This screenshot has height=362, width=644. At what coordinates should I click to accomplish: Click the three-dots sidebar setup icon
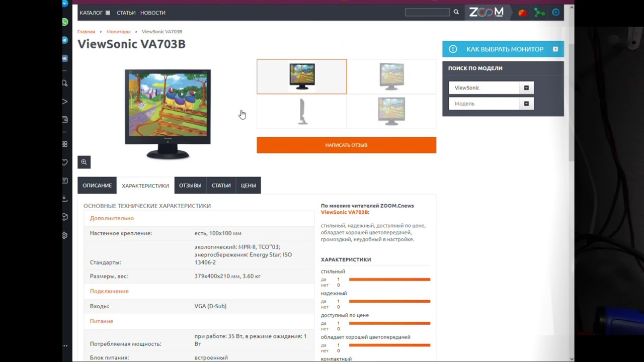click(x=65, y=346)
